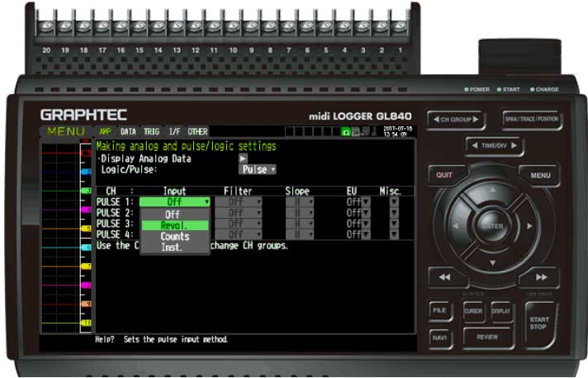Open PULSE 1 Input dropdown
Viewport: 588px width, 378px height.
pos(174,202)
